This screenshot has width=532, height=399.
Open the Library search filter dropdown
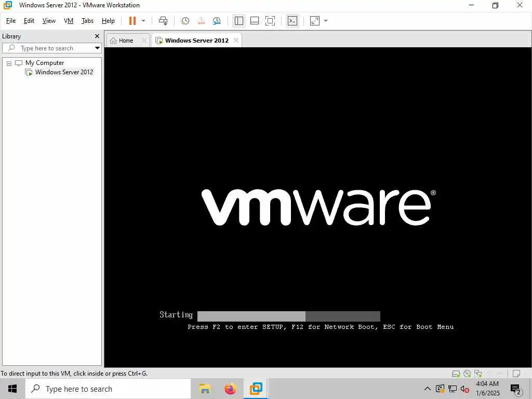pos(97,48)
